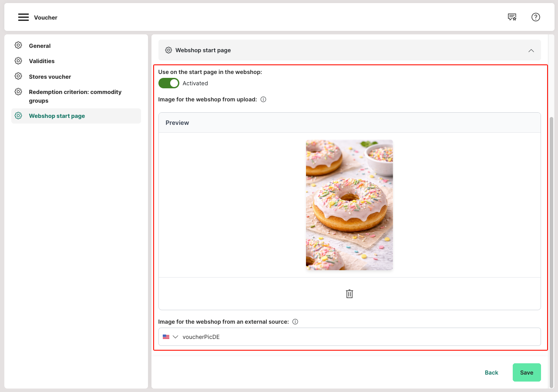Open the hamburger navigation menu
This screenshot has height=392, width=558.
point(24,17)
